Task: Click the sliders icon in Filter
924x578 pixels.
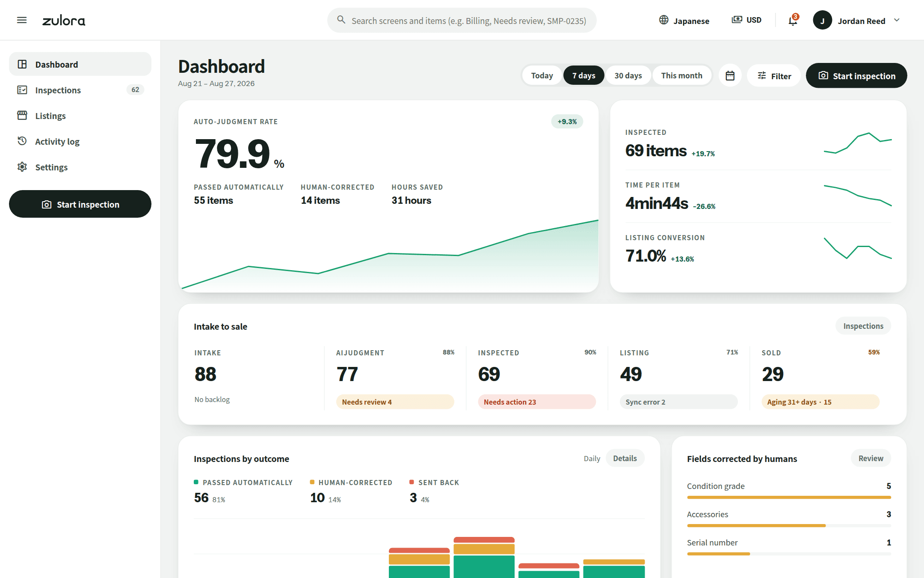Action: [762, 76]
